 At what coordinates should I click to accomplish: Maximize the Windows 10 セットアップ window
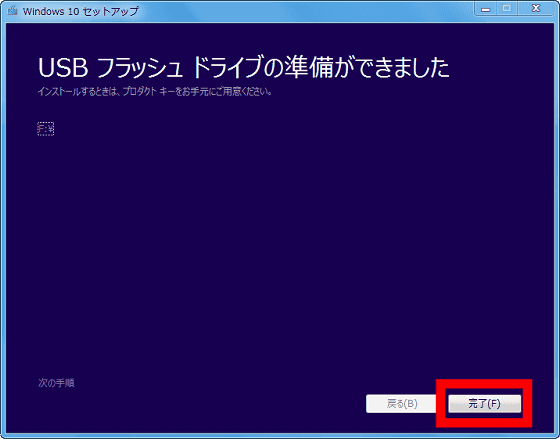click(506, 9)
